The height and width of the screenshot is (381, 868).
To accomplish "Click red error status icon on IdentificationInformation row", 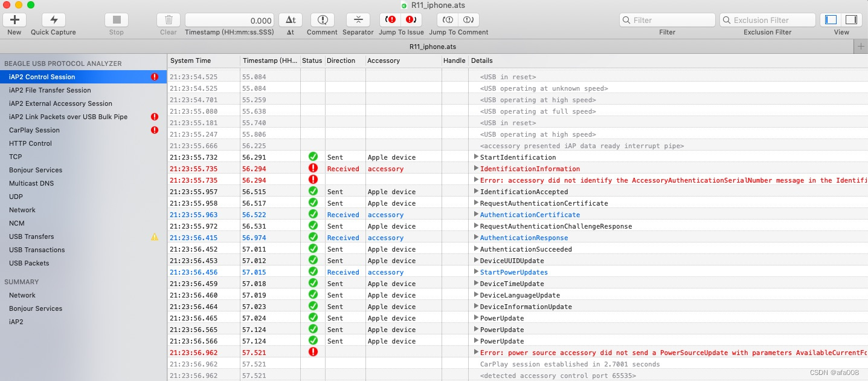I will point(313,168).
